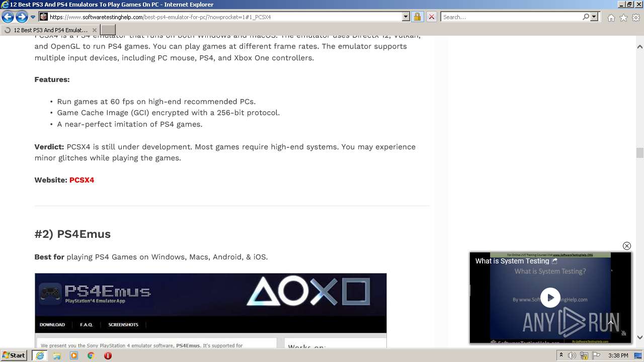644x362 pixels.
Task: Follow the red PCSX4 website link
Action: (82, 180)
